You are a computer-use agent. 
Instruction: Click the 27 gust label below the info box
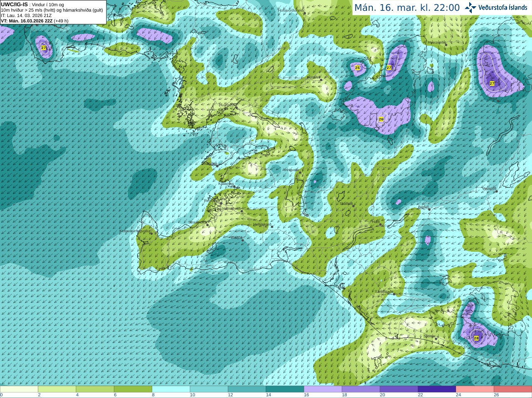pyautogui.click(x=44, y=48)
